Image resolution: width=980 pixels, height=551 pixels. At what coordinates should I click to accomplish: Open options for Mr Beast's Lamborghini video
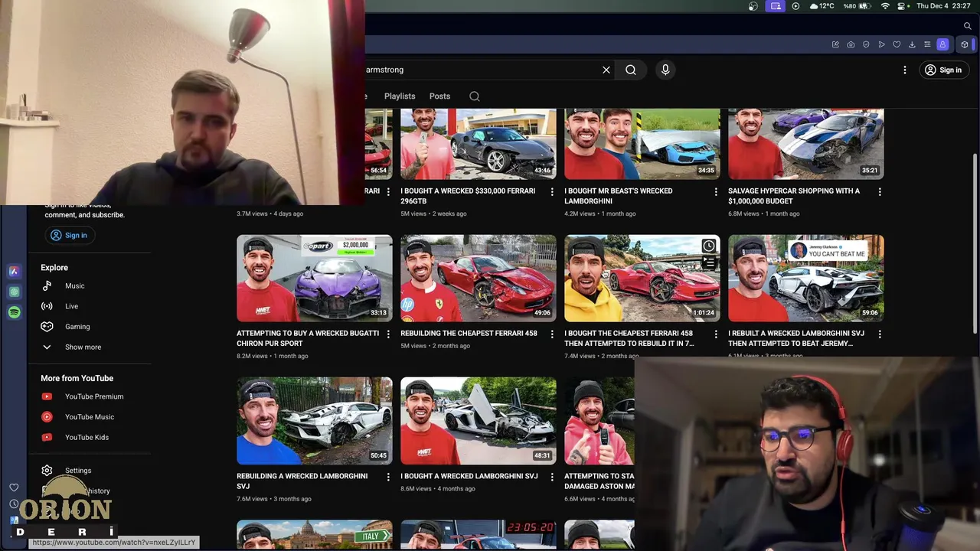point(716,192)
